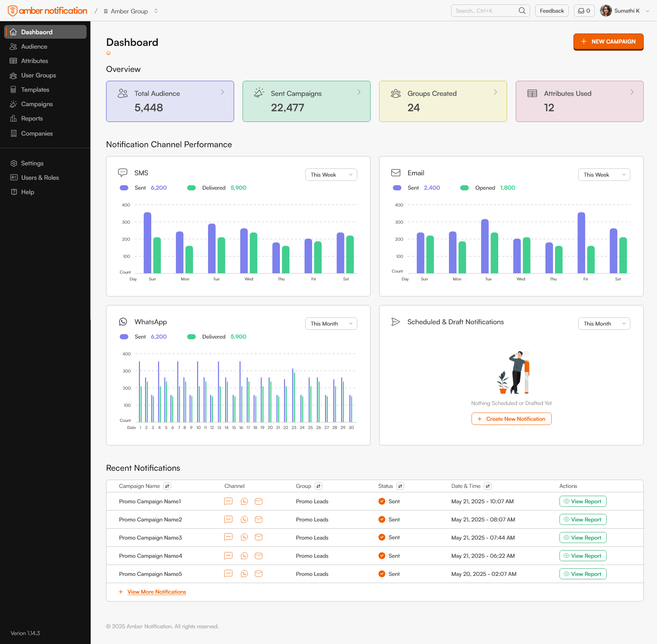Click the Groups Created icon

[x=396, y=93]
